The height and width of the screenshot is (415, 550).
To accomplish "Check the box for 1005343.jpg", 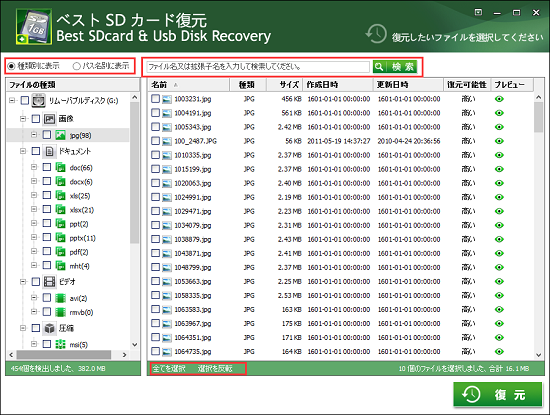I will tap(155, 127).
